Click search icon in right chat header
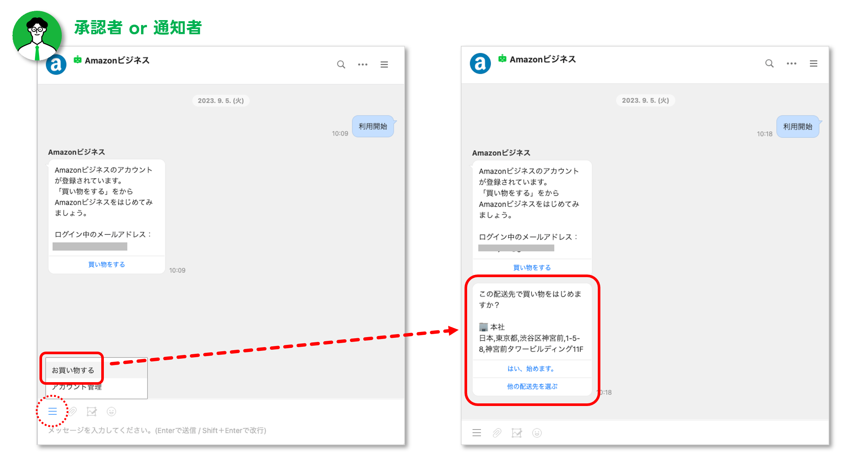 point(769,64)
